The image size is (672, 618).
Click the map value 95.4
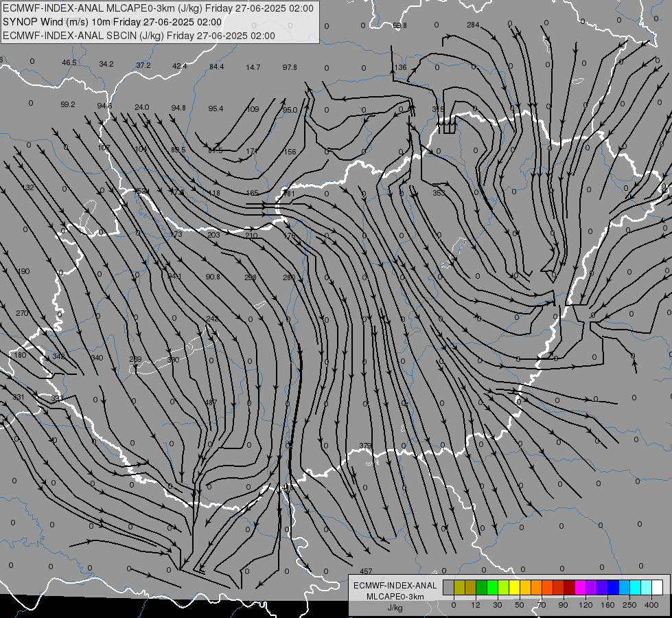216,108
